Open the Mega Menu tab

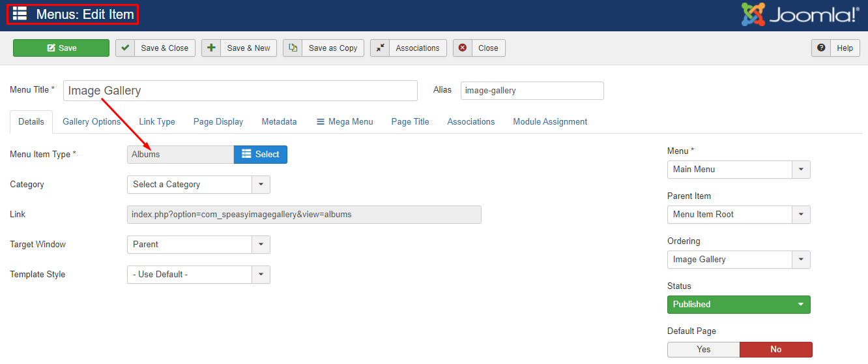coord(345,122)
